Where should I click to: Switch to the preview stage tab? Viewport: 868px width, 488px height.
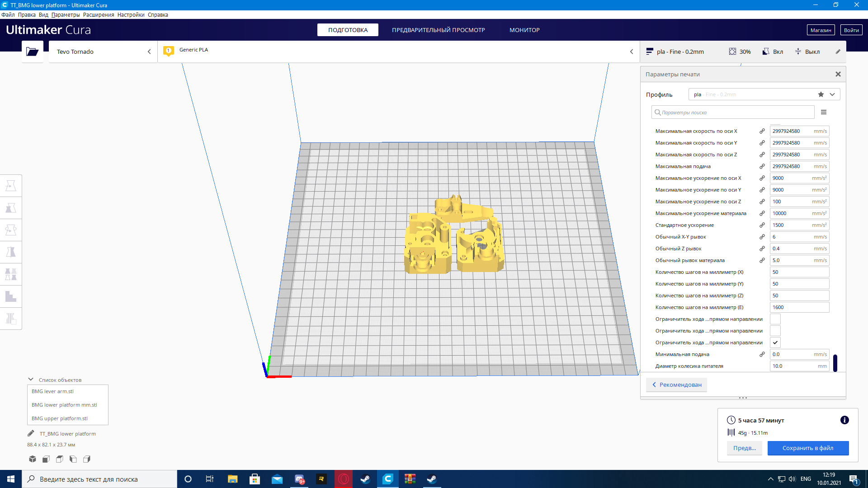[x=438, y=30]
